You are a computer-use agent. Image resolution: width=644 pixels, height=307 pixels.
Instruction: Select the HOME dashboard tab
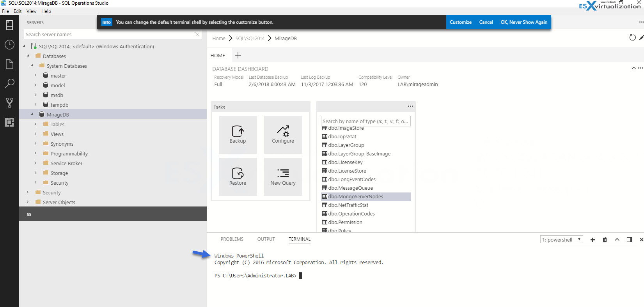pyautogui.click(x=218, y=56)
